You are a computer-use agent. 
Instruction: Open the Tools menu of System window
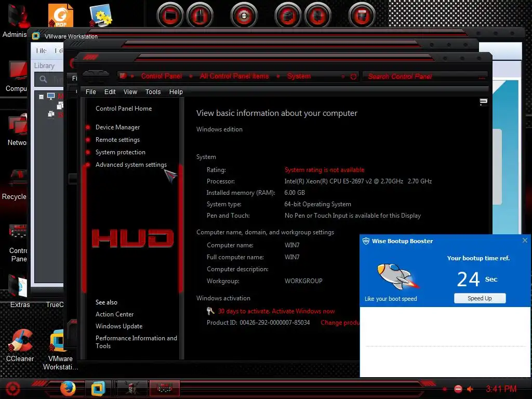[153, 92]
